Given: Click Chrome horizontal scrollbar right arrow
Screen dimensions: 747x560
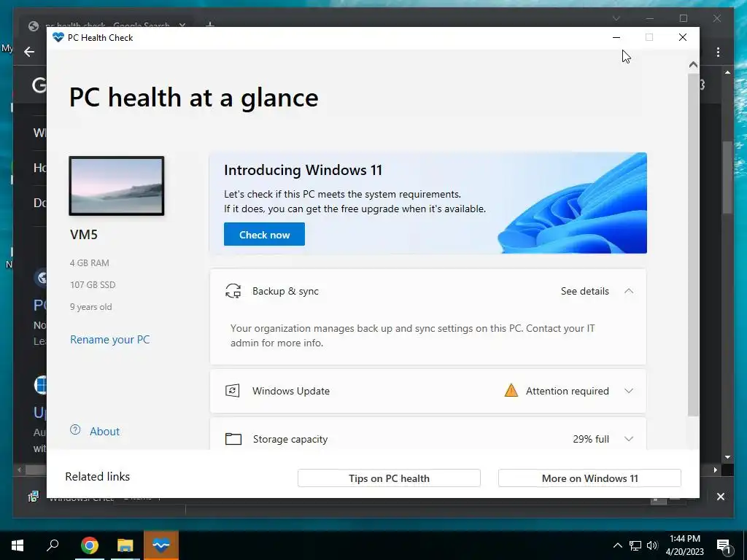Looking at the screenshot, I should pyautogui.click(x=715, y=470).
